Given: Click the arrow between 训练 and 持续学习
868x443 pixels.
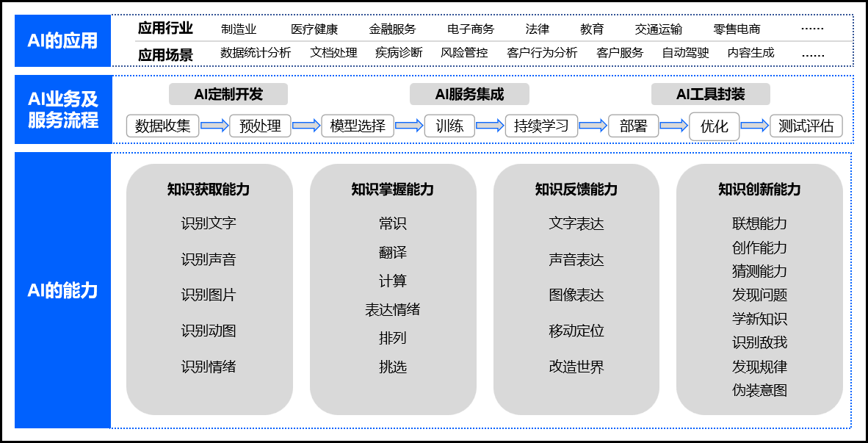Looking at the screenshot, I should pyautogui.click(x=490, y=126).
